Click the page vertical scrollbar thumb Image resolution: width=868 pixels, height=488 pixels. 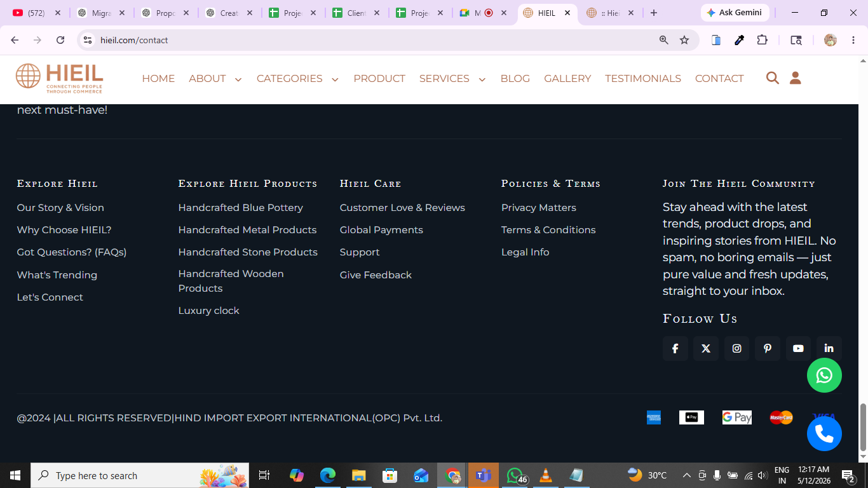pos(863,426)
